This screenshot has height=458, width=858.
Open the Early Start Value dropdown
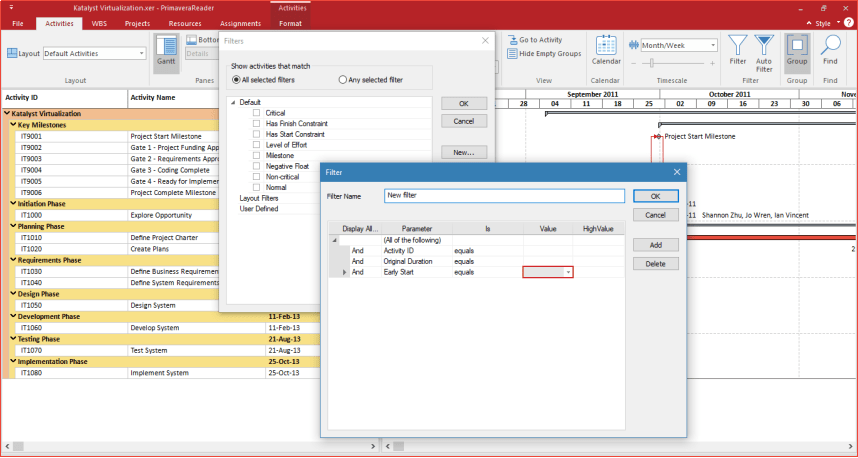click(569, 272)
